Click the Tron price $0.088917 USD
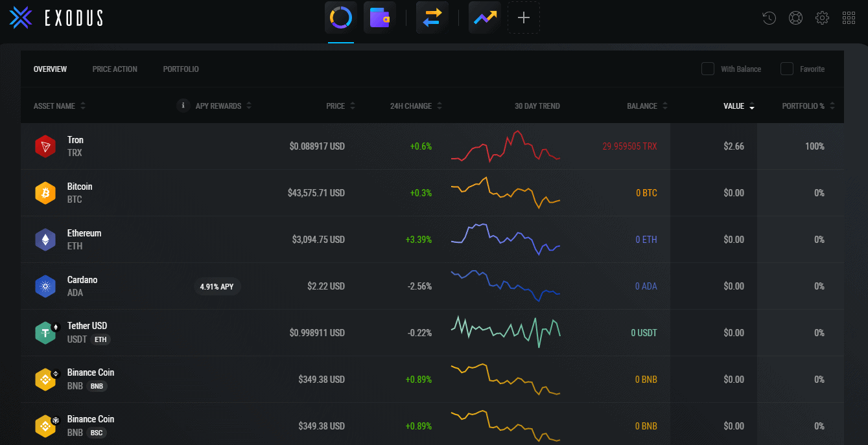The image size is (868, 445). click(317, 146)
